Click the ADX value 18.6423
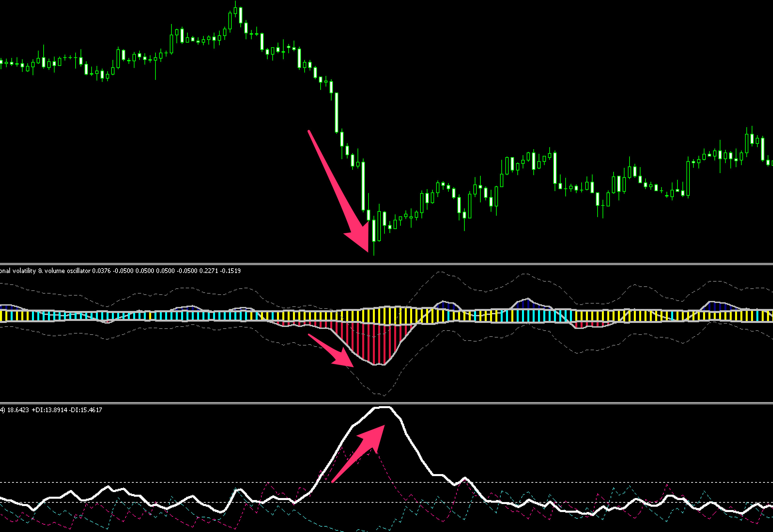 pos(18,410)
